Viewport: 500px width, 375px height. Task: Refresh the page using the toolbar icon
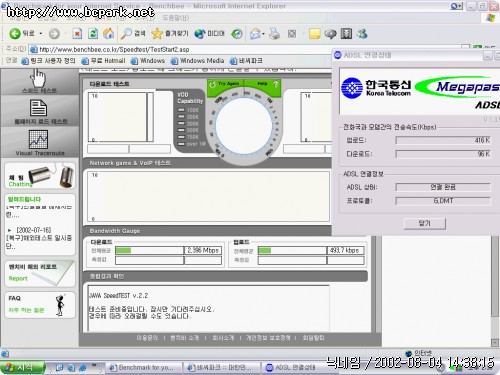pyautogui.click(x=93, y=34)
